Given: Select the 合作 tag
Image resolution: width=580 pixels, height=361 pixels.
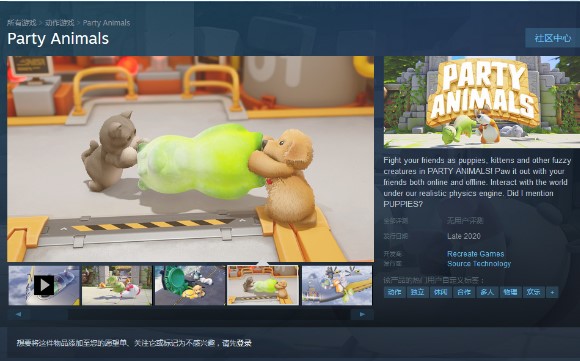Looking at the screenshot, I should click(x=464, y=292).
